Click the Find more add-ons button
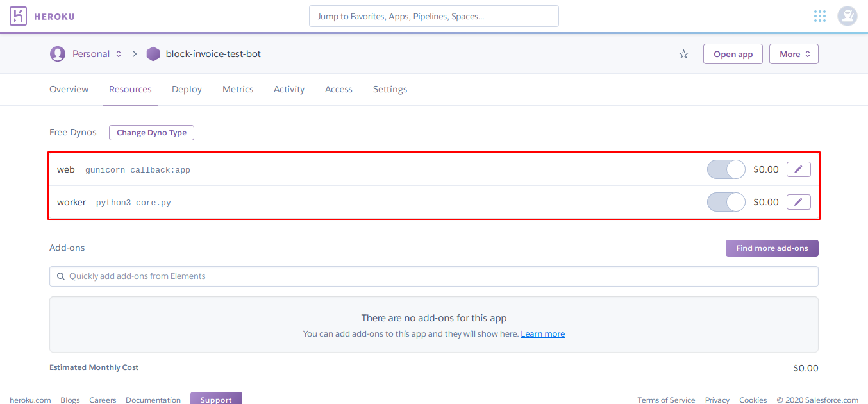 coord(771,248)
